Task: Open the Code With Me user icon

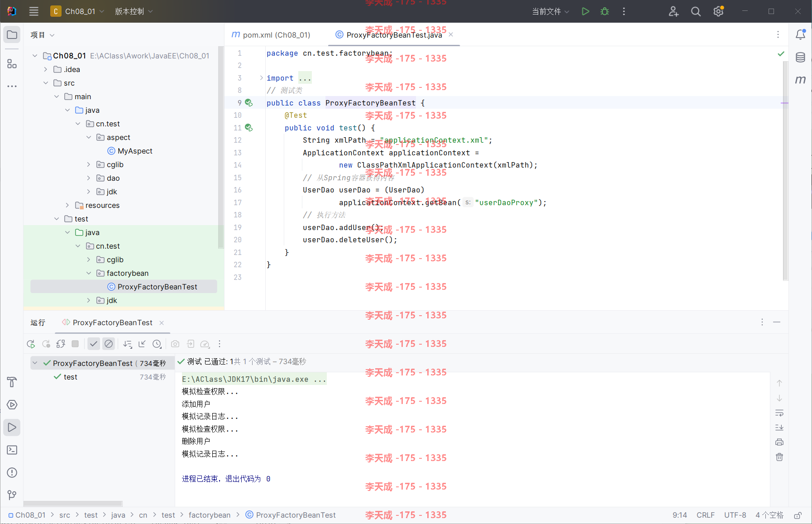Action: [673, 11]
